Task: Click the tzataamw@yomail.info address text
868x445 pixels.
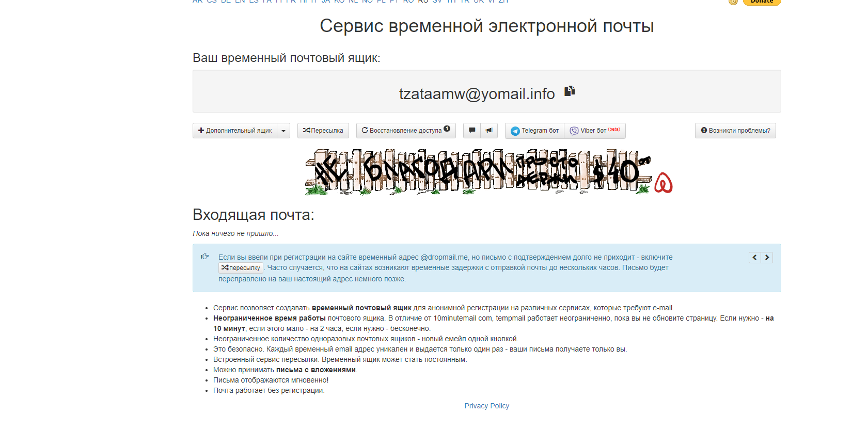Action: (x=477, y=94)
